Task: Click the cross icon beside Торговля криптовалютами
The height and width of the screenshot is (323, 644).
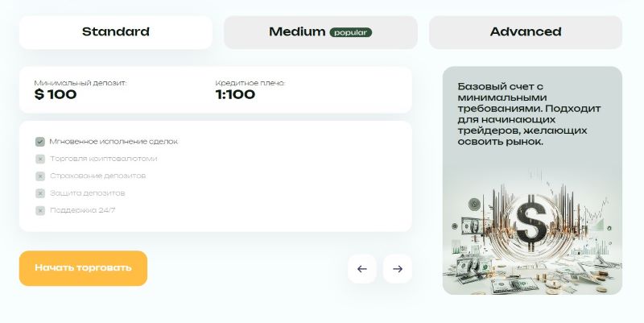Action: (x=39, y=159)
